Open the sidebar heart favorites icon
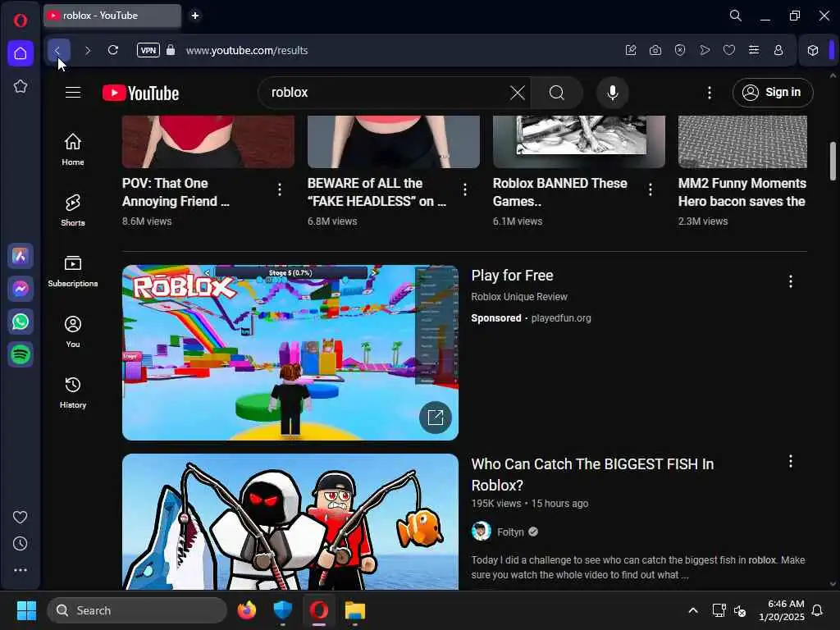Image resolution: width=840 pixels, height=630 pixels. (21, 517)
